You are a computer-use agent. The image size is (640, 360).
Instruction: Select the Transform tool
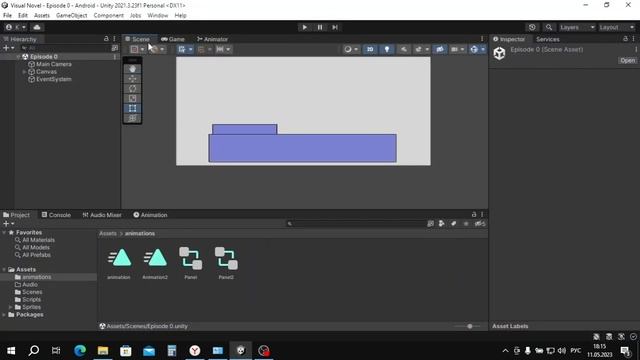pos(132,118)
